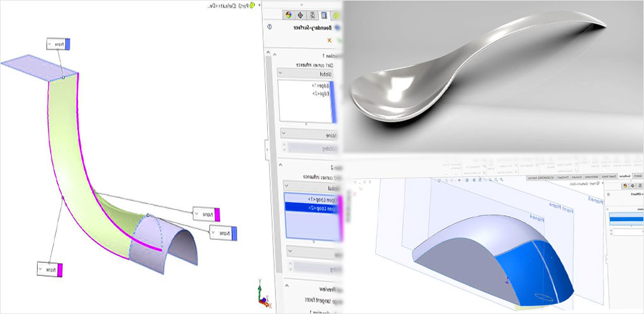Switch to the ConfigurationManager tab icon
The width and height of the screenshot is (644, 314).
312,14
